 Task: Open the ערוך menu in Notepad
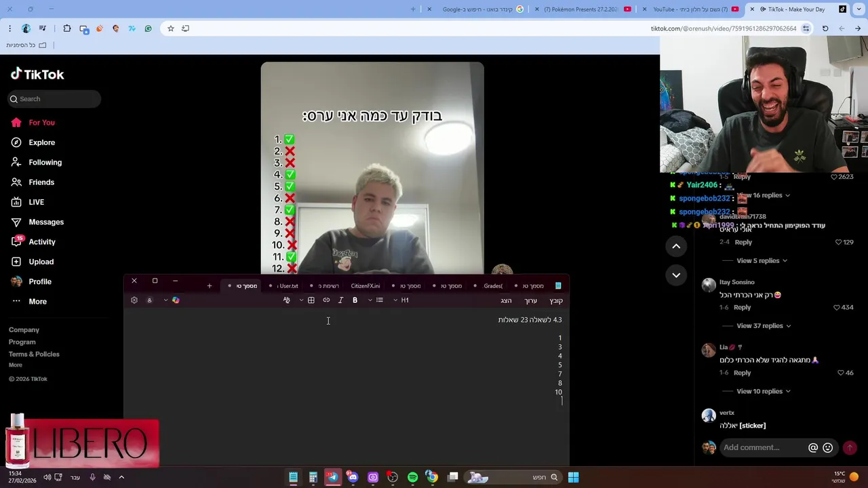click(530, 300)
